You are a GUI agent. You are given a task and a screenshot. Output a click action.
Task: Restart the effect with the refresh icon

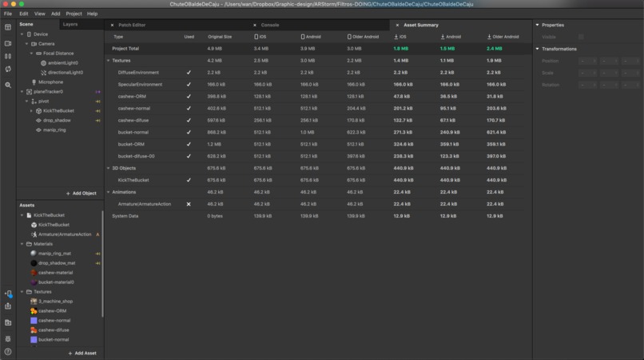[8, 69]
